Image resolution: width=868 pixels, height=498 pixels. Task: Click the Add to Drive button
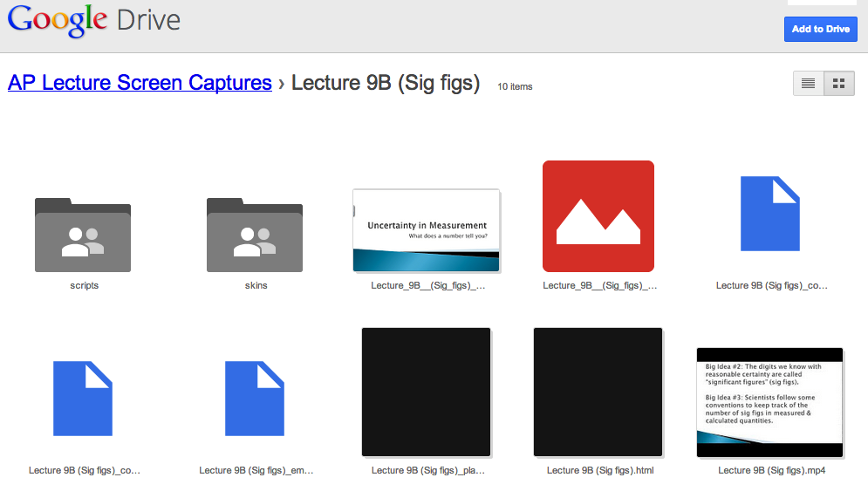pyautogui.click(x=820, y=30)
